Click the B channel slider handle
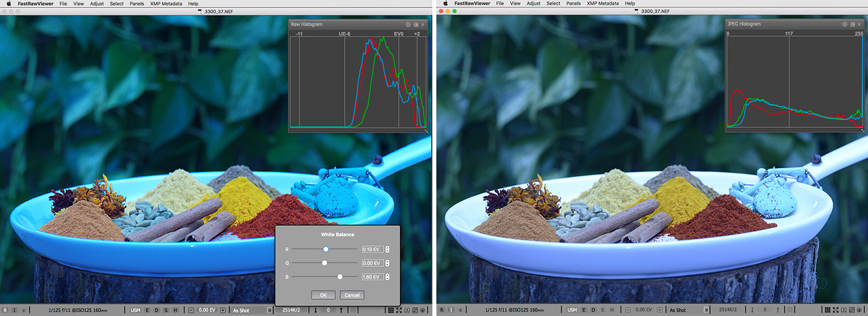Image resolution: width=868 pixels, height=316 pixels. pos(340,277)
